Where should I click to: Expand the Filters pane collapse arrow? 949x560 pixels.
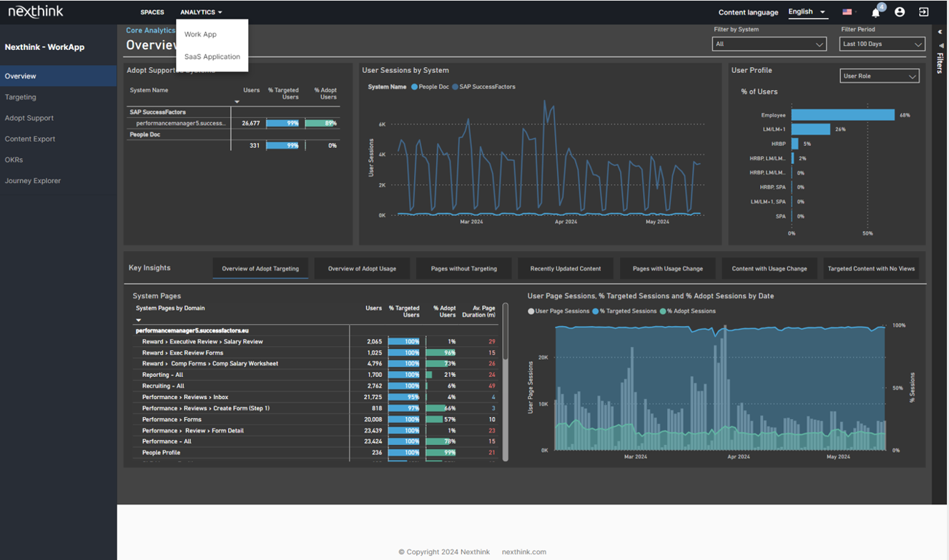coord(940,32)
